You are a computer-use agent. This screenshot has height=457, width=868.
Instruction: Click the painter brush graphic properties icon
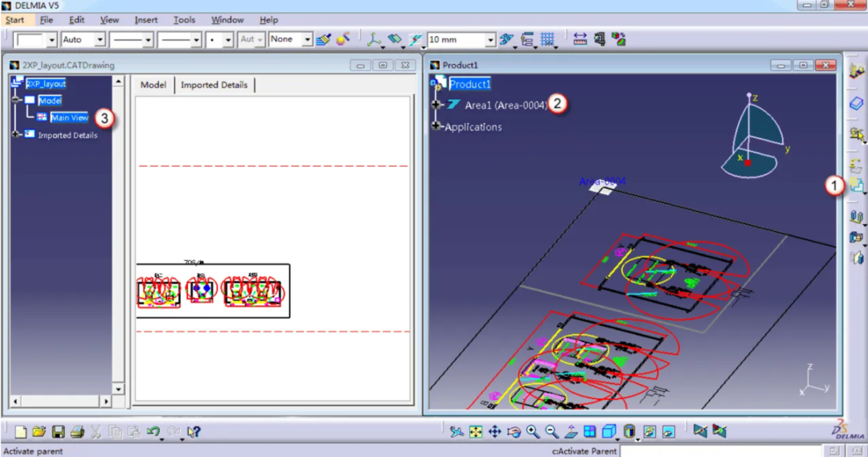[323, 39]
